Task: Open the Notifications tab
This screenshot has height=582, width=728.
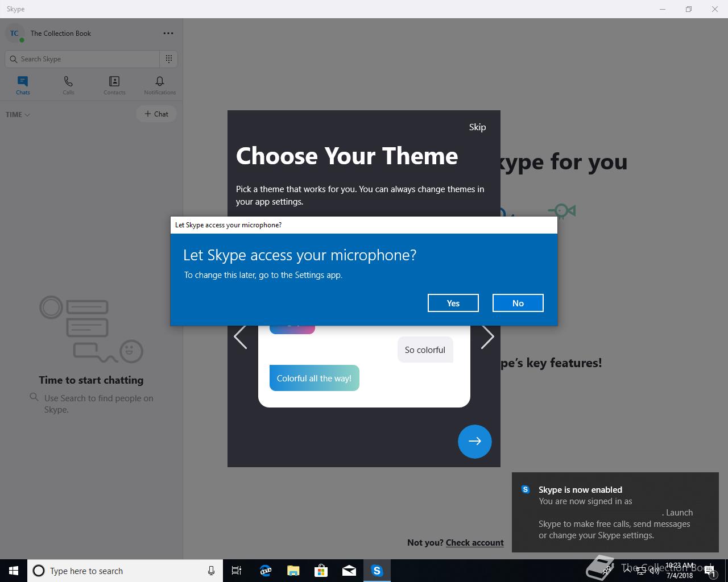Action: [x=160, y=85]
